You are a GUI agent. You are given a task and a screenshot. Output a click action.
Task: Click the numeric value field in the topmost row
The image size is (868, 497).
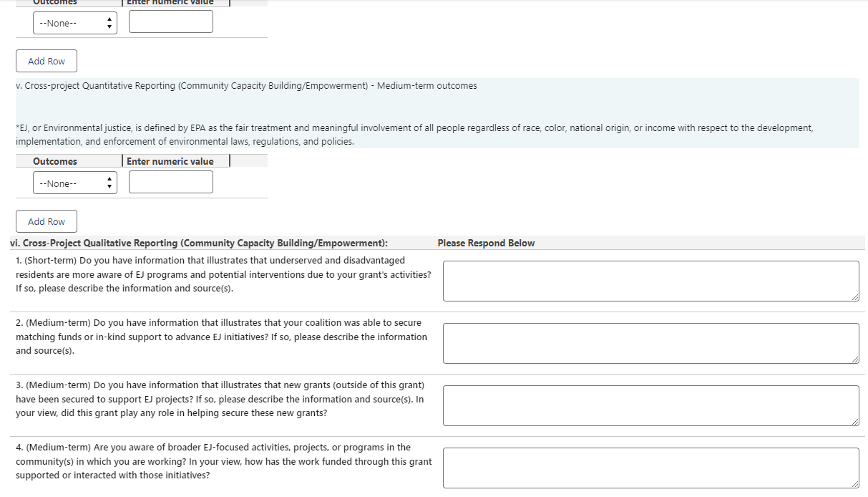click(171, 21)
